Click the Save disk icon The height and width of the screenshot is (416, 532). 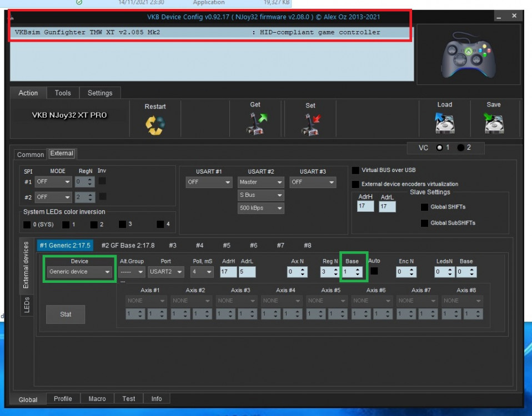click(x=493, y=124)
